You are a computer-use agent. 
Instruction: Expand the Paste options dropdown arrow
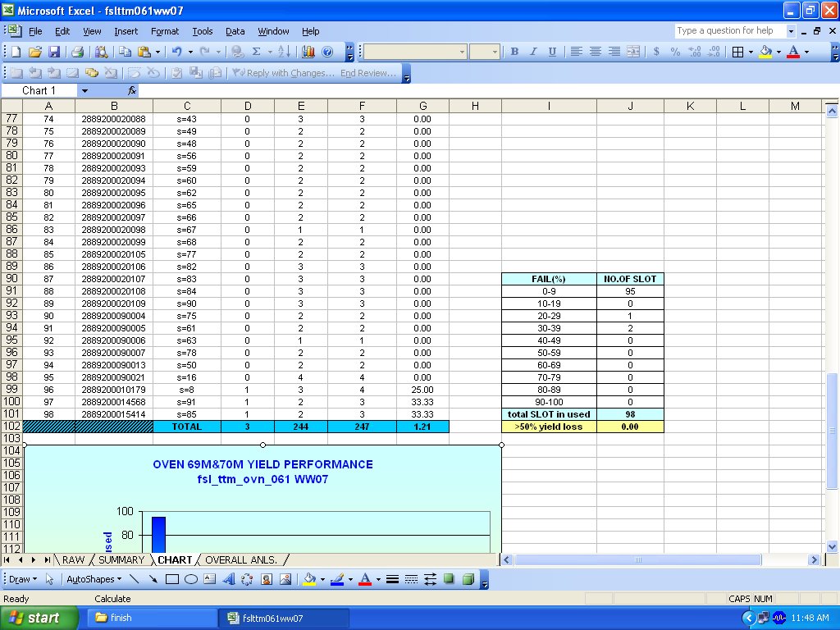(x=157, y=52)
